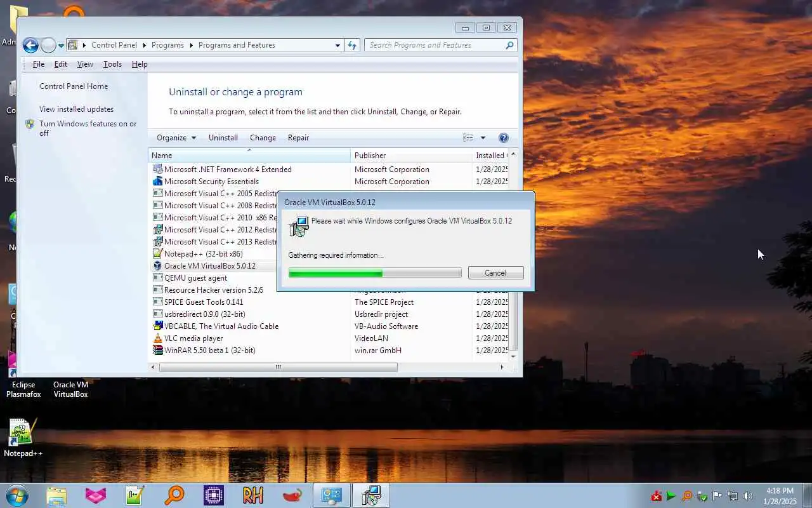Switch to Control Panel taskbar button
The image size is (812, 508).
tap(332, 495)
